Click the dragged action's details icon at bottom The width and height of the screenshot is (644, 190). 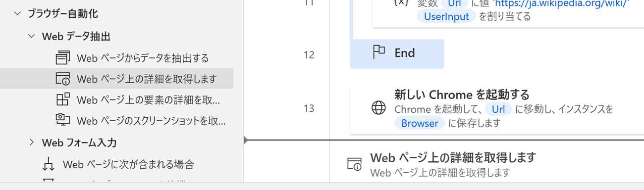(355, 164)
